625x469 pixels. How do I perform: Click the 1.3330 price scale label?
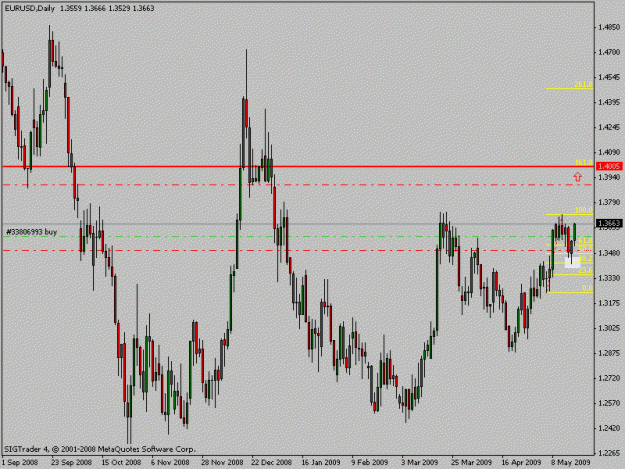coord(609,278)
